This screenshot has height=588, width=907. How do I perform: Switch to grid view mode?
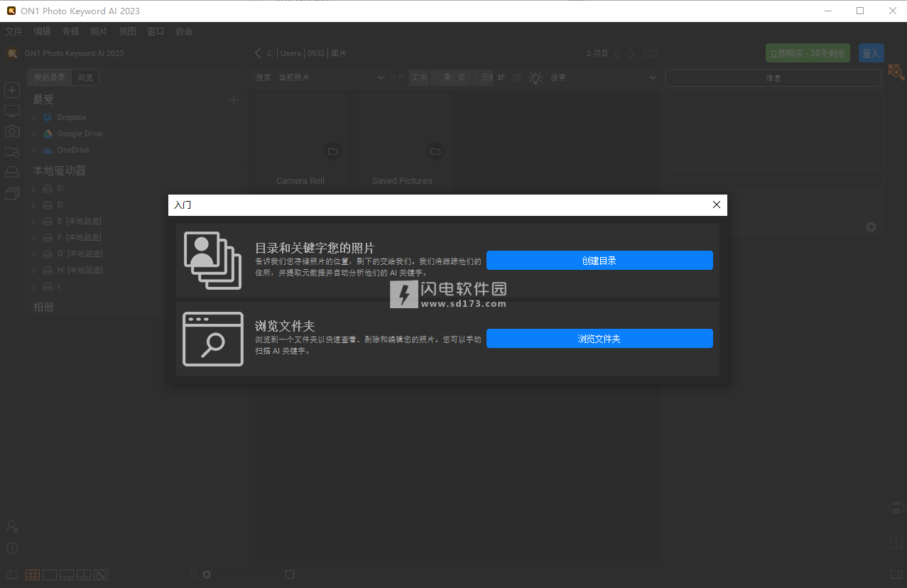tap(33, 575)
